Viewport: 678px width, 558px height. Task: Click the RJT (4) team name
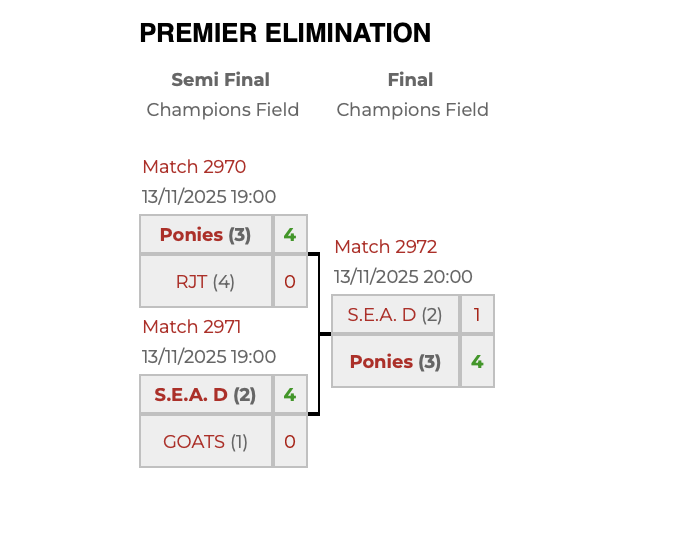[191, 282]
